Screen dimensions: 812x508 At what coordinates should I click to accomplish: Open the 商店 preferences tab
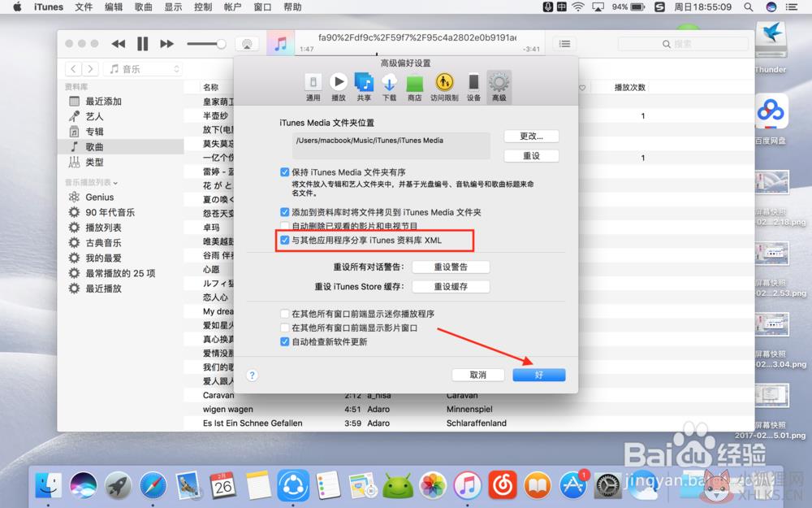pyautogui.click(x=414, y=87)
